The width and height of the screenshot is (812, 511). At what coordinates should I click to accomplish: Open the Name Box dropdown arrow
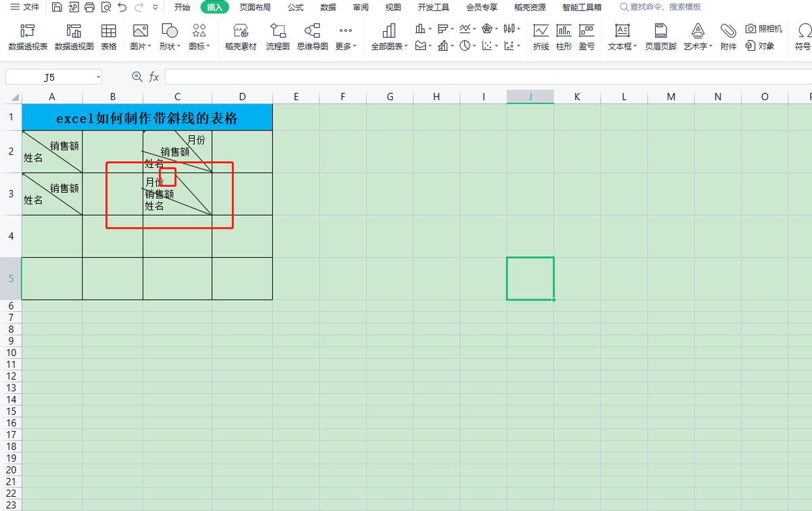tap(98, 77)
